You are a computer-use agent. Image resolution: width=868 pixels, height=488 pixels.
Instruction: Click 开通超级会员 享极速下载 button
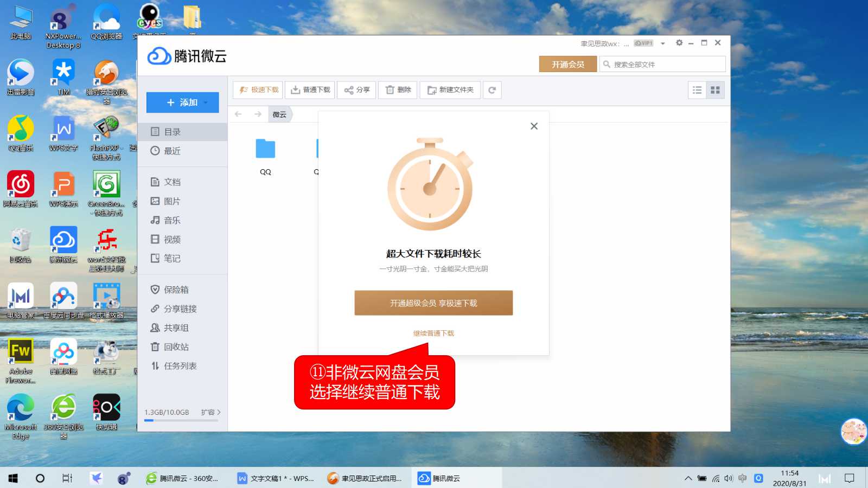click(x=433, y=303)
